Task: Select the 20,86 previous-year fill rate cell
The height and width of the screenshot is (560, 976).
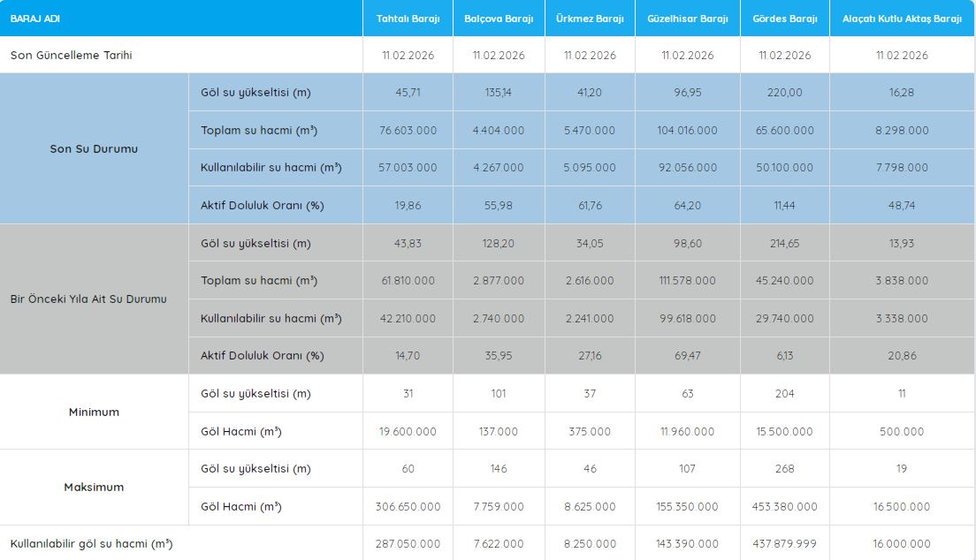Action: point(902,356)
